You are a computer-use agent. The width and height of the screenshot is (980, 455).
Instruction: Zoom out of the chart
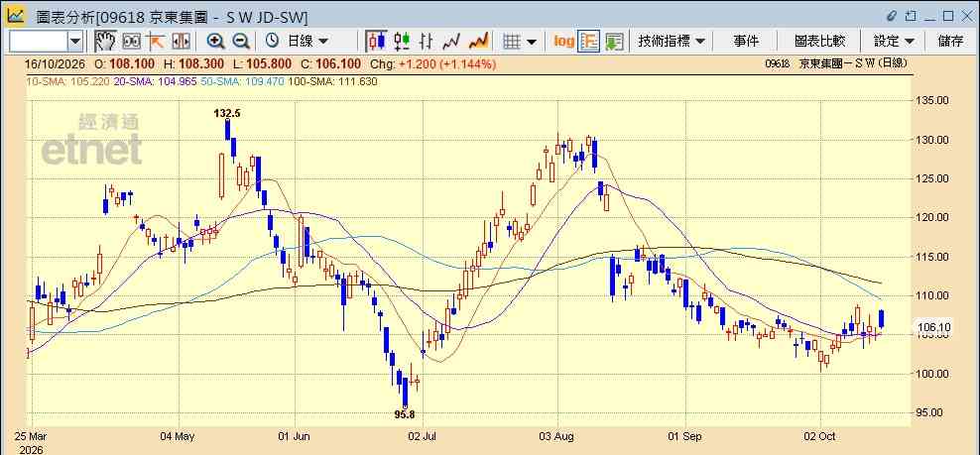241,42
